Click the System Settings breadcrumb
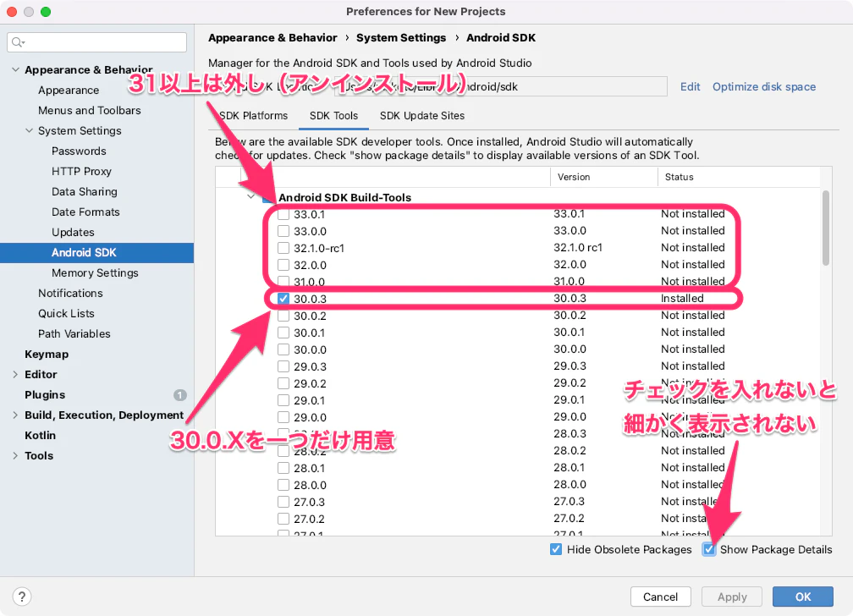 point(401,37)
